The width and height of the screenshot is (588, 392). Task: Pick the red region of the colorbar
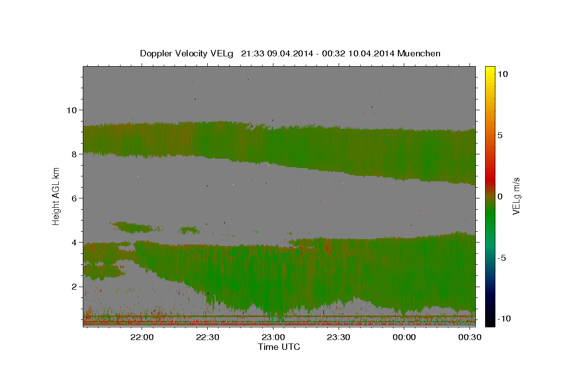point(490,179)
